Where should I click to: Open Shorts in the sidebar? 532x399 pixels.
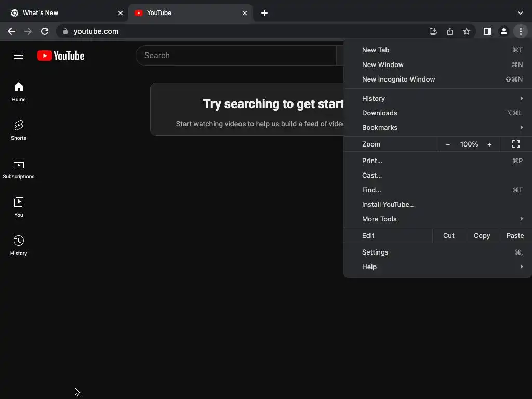[x=19, y=130]
